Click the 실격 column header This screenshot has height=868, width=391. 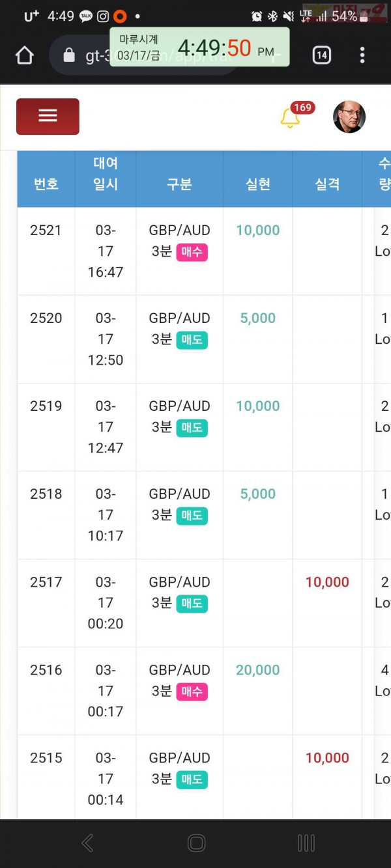327,184
